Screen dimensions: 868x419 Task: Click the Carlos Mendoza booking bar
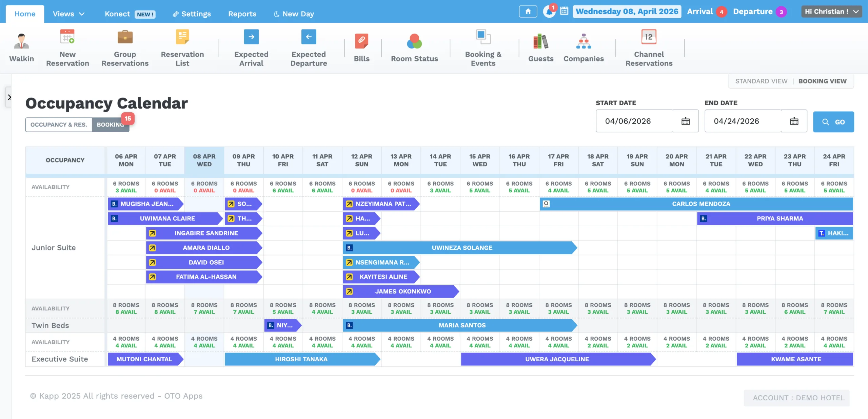[x=701, y=204]
